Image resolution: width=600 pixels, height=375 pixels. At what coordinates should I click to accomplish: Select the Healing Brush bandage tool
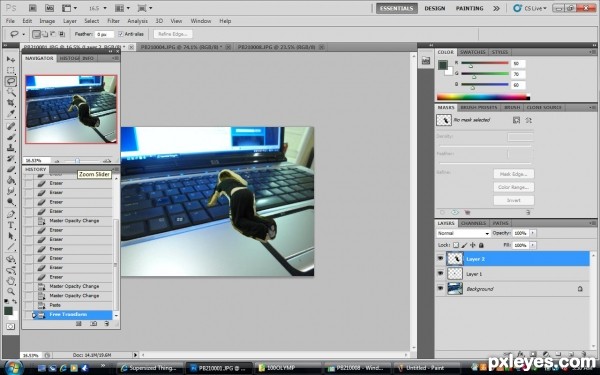[x=11, y=126]
